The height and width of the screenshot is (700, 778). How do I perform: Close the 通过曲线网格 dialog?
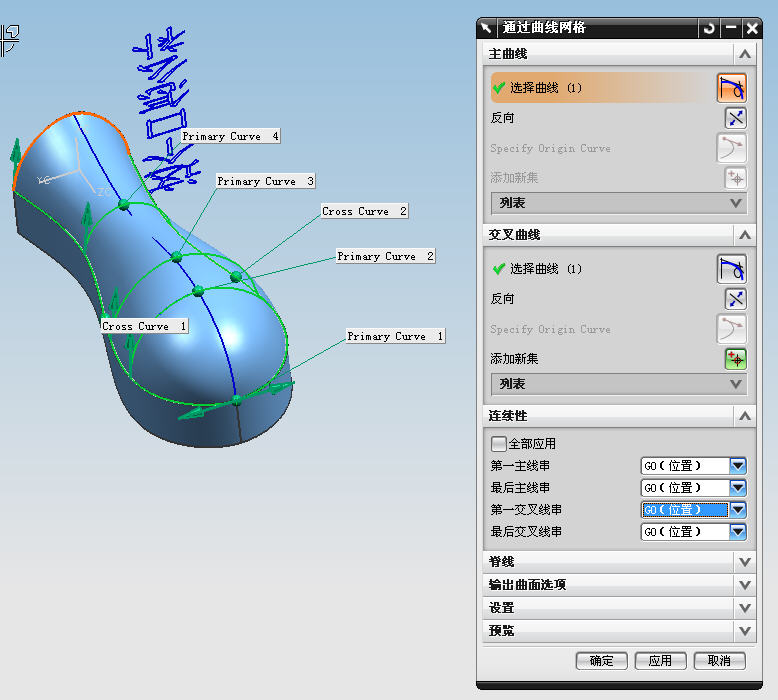(x=752, y=28)
